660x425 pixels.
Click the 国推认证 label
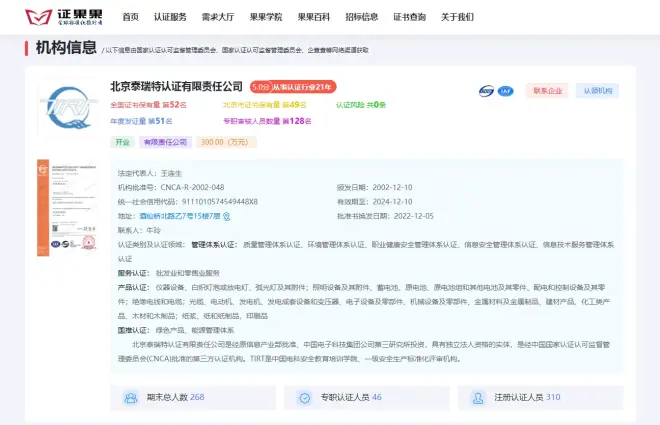point(134,330)
